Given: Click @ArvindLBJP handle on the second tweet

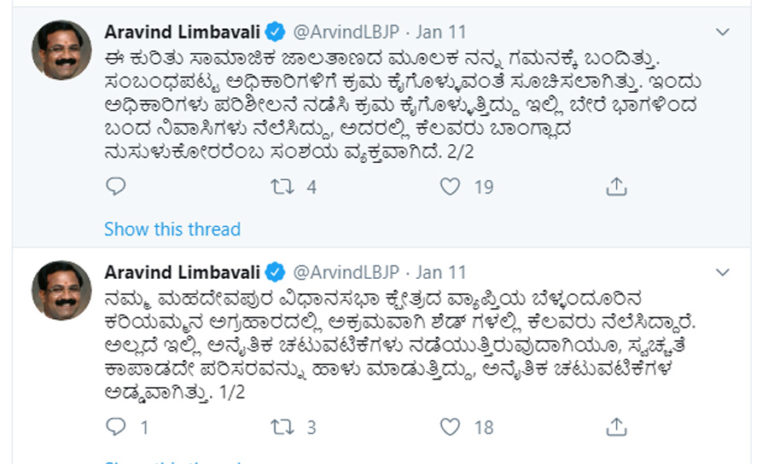Looking at the screenshot, I should coord(348,272).
